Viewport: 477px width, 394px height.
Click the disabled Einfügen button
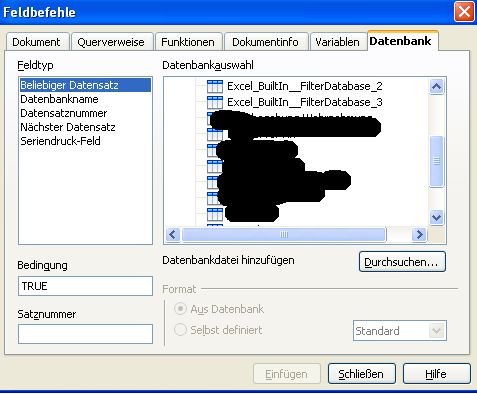coord(287,374)
